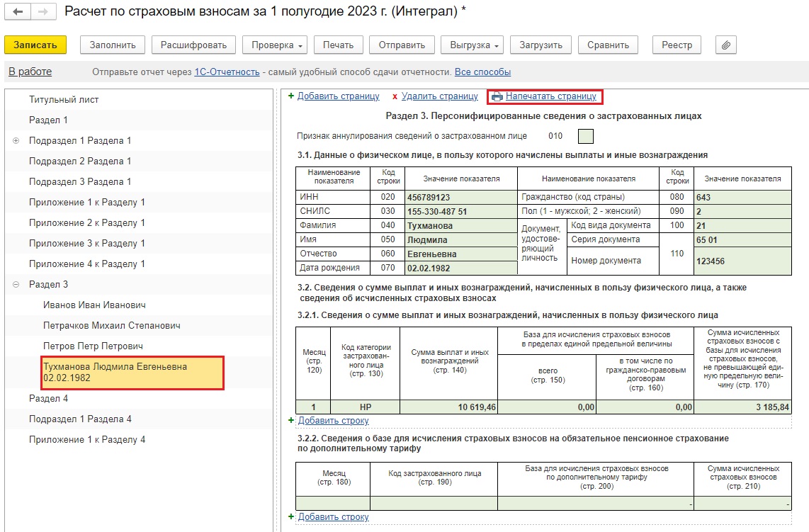Click Добавить строку under table 3.2.2
809x532 pixels.
[x=333, y=516]
